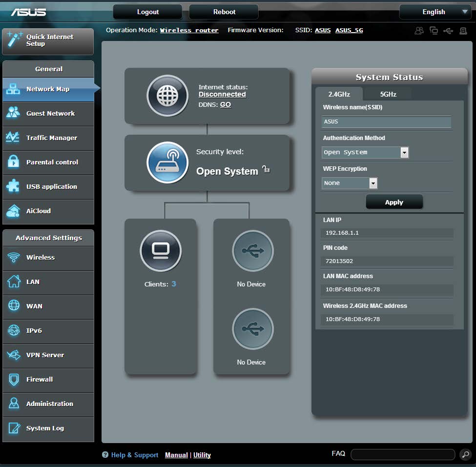Viewport: 476px width, 467px height.
Task: Click the Wireless 2.4GHz MAC address value
Action: click(352, 319)
